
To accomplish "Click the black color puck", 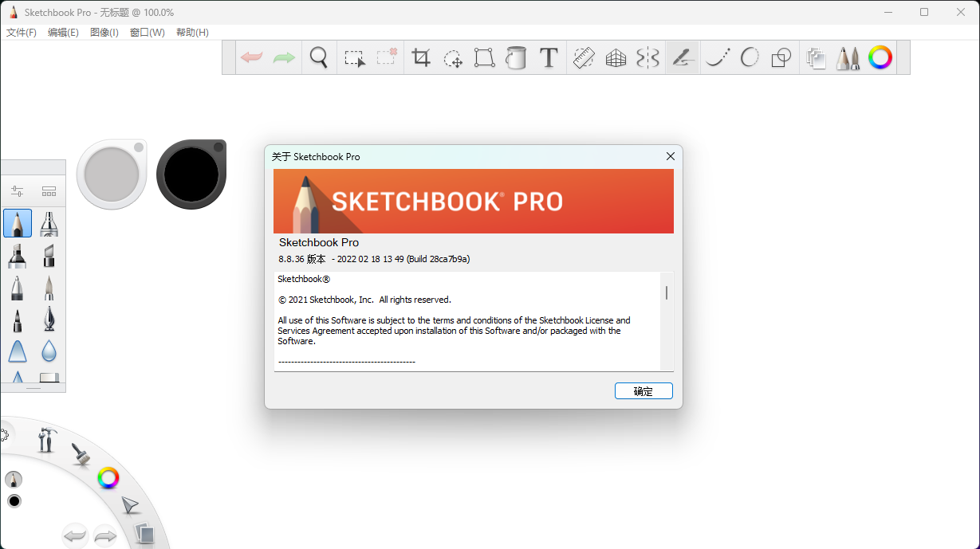I will 191,175.
